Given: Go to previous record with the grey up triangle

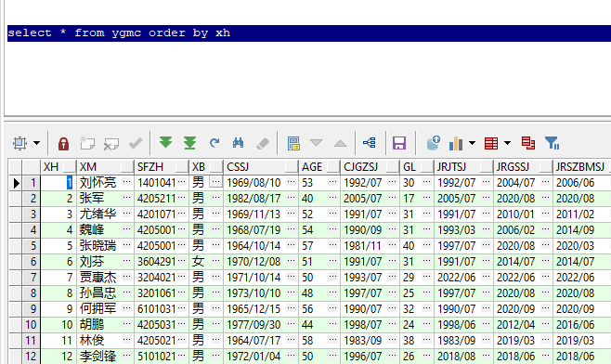Looking at the screenshot, I should pos(340,143).
